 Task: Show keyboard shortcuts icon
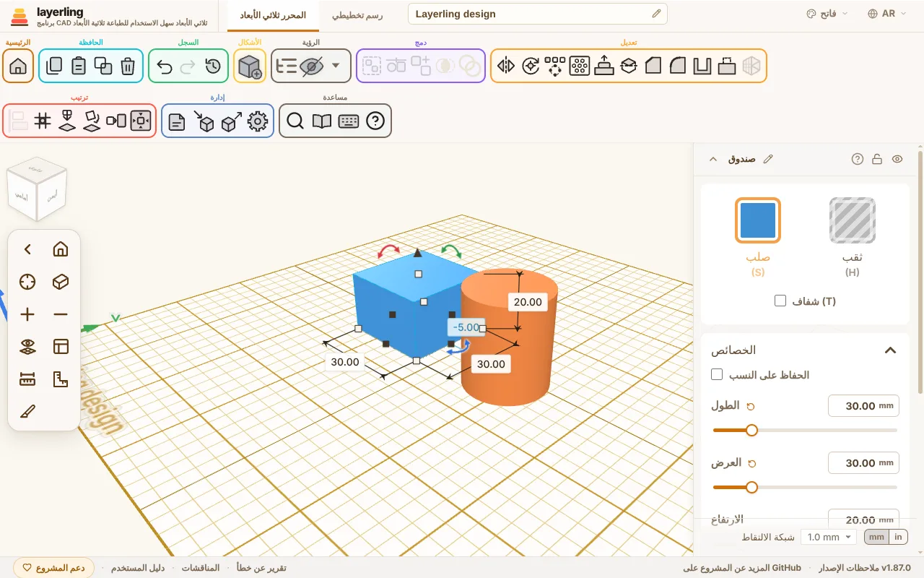pyautogui.click(x=349, y=121)
